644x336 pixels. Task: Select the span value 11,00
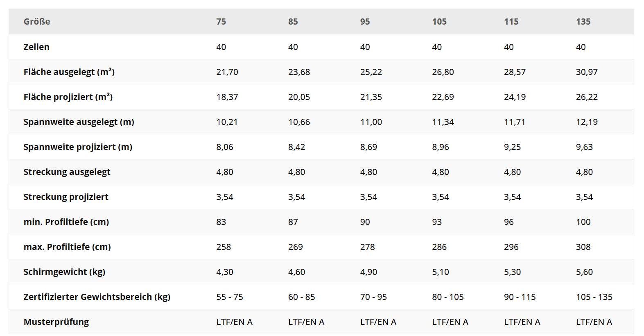point(371,122)
